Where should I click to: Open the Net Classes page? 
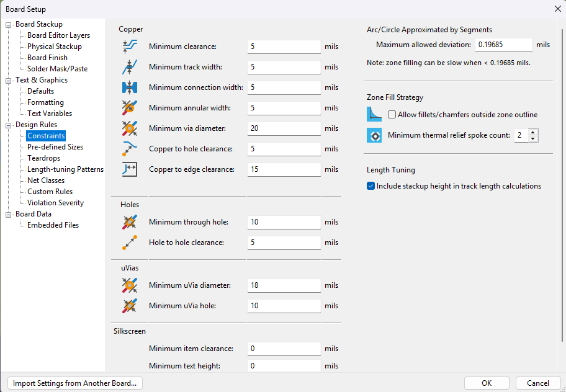46,180
